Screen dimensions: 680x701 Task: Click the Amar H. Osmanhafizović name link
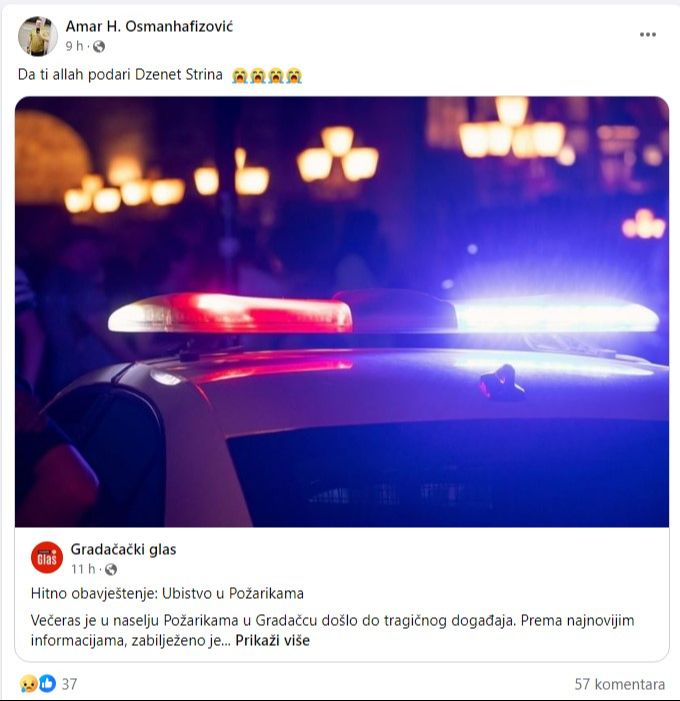point(149,26)
